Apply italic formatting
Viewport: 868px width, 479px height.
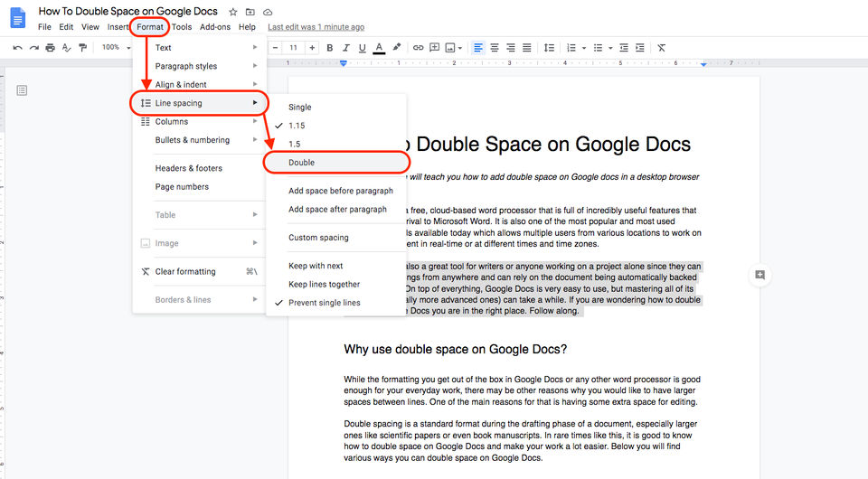(346, 48)
